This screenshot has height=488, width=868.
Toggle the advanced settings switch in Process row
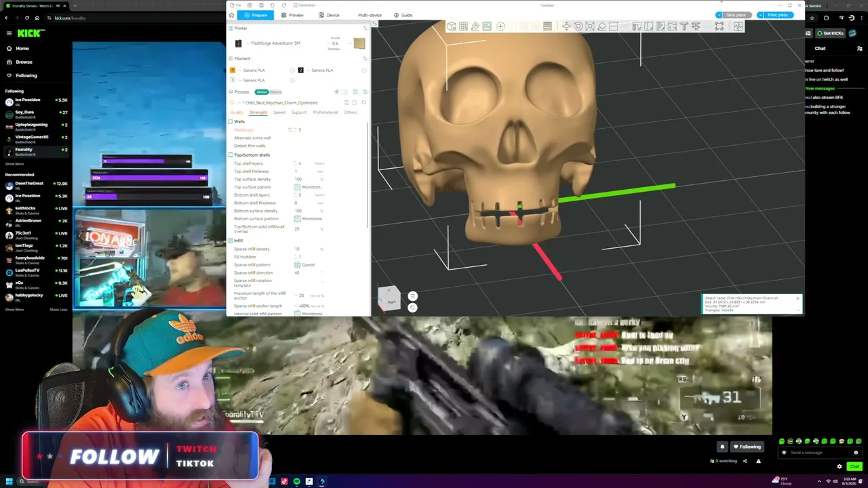coord(344,92)
